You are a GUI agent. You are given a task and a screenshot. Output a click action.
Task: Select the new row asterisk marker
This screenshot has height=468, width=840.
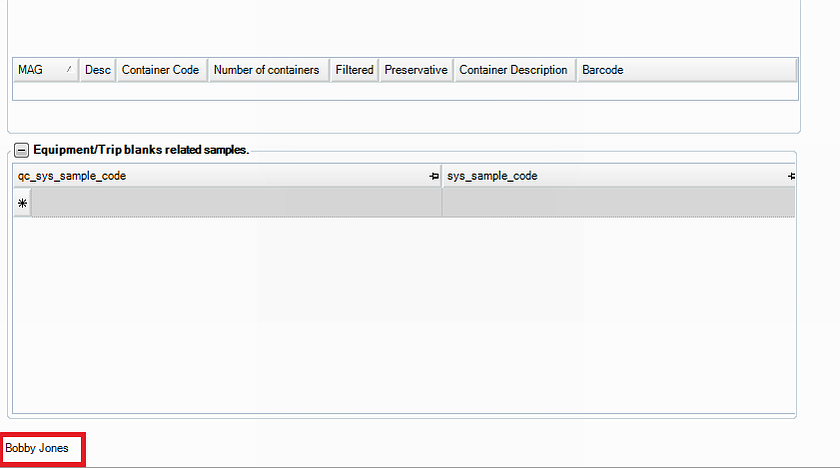[22, 202]
